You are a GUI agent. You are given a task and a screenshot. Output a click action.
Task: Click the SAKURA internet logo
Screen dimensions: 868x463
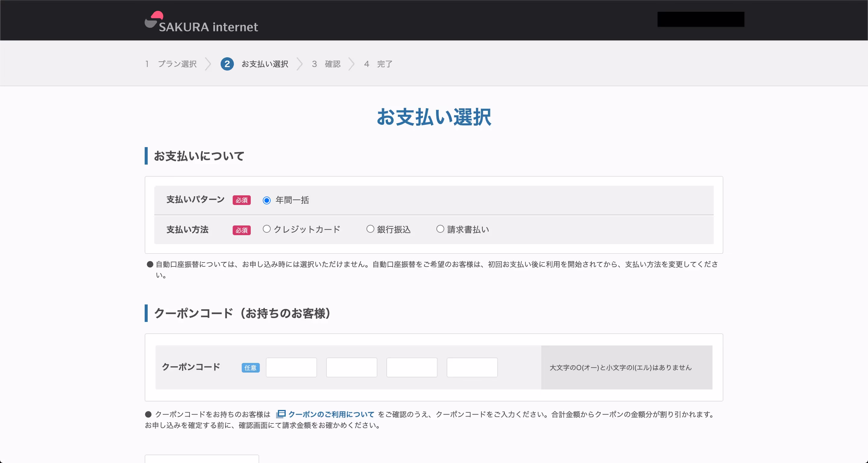click(x=201, y=22)
